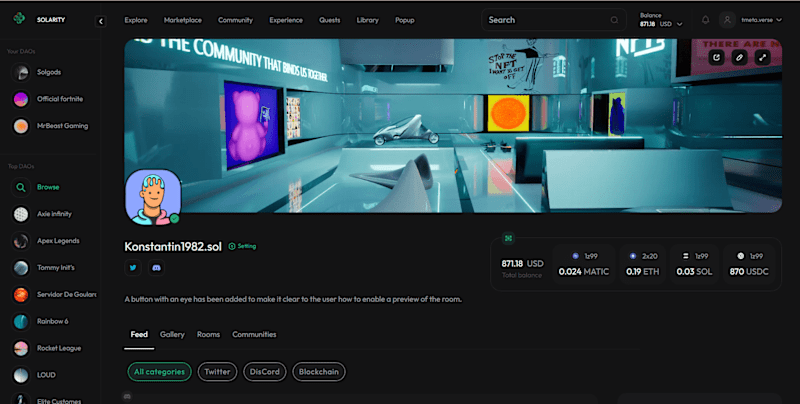Select the 0.19 ETH wallet card
The image size is (800, 404).
[x=642, y=264]
